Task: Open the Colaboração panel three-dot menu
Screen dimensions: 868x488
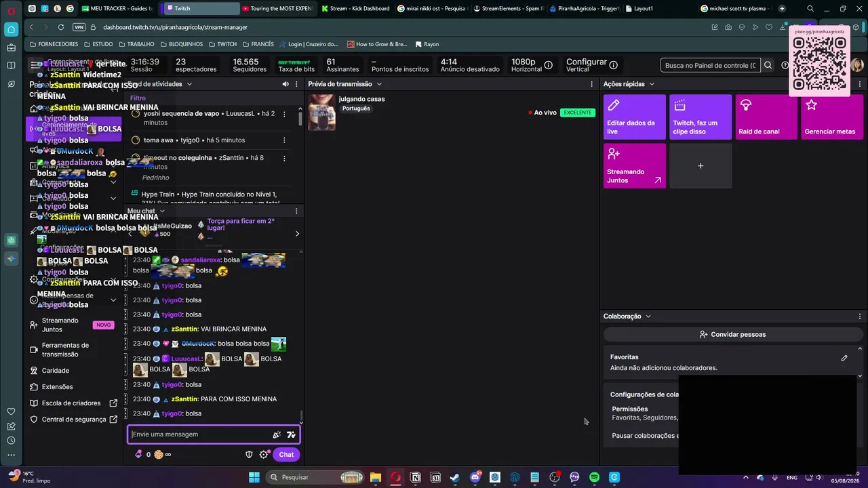Action: coord(860,317)
